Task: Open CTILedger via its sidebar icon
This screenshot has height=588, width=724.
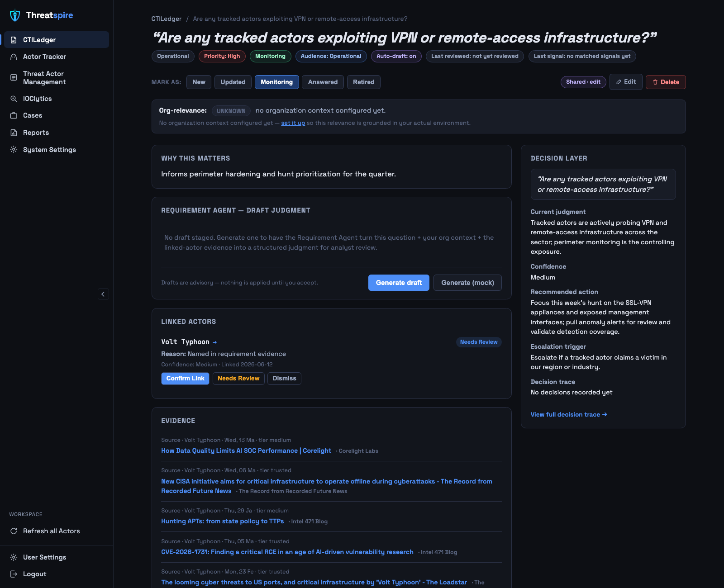Action: point(14,40)
